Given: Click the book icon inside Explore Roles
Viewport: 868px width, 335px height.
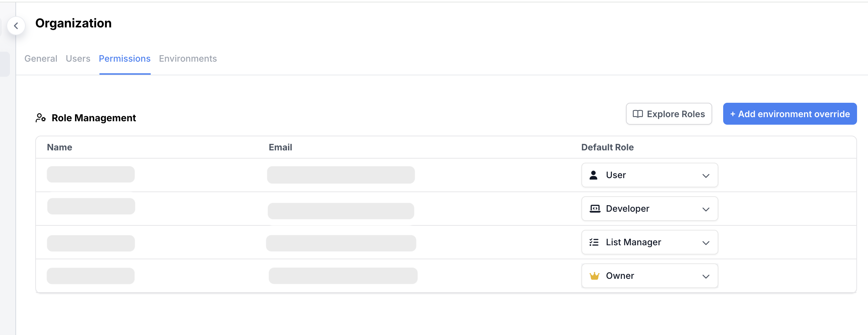Looking at the screenshot, I should [638, 114].
